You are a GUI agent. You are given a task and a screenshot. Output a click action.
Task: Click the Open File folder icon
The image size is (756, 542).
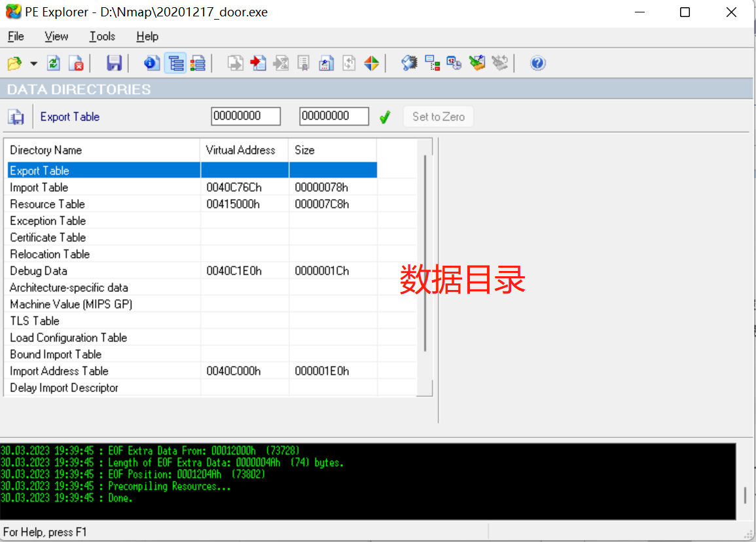pos(15,63)
